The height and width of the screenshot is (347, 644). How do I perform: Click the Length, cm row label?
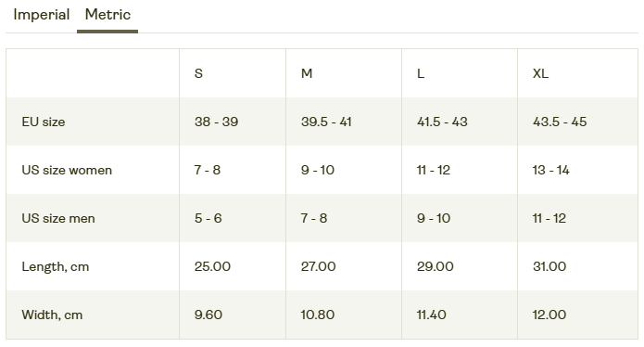click(55, 267)
